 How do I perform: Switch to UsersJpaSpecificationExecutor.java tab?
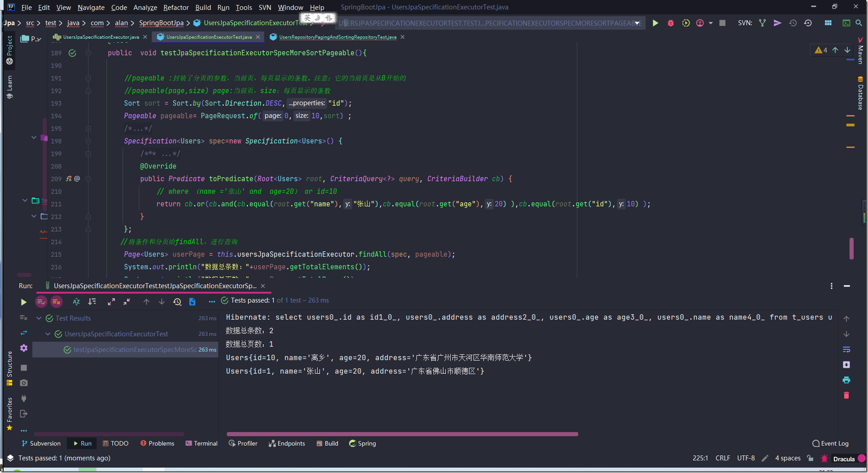101,37
